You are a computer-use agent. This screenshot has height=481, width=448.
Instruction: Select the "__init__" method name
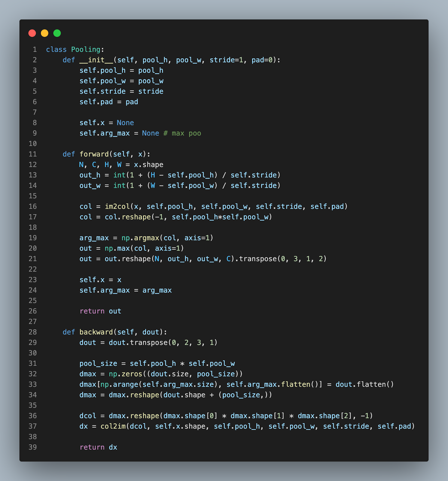(x=96, y=60)
